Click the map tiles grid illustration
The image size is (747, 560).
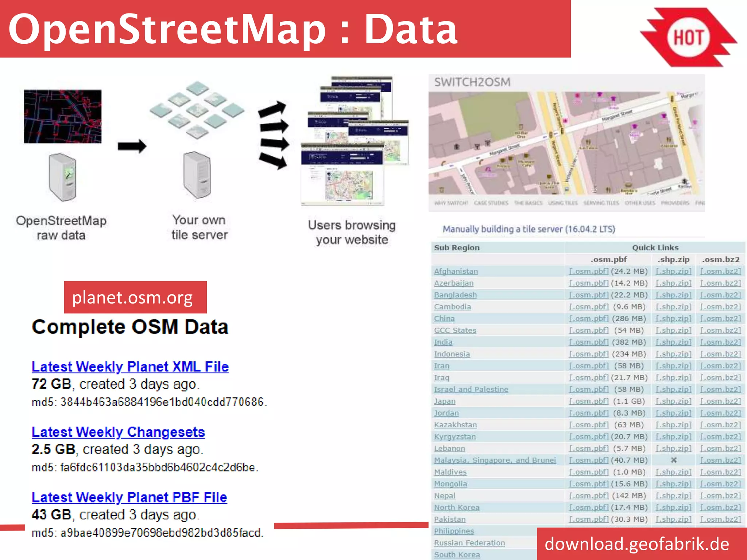pos(197,110)
